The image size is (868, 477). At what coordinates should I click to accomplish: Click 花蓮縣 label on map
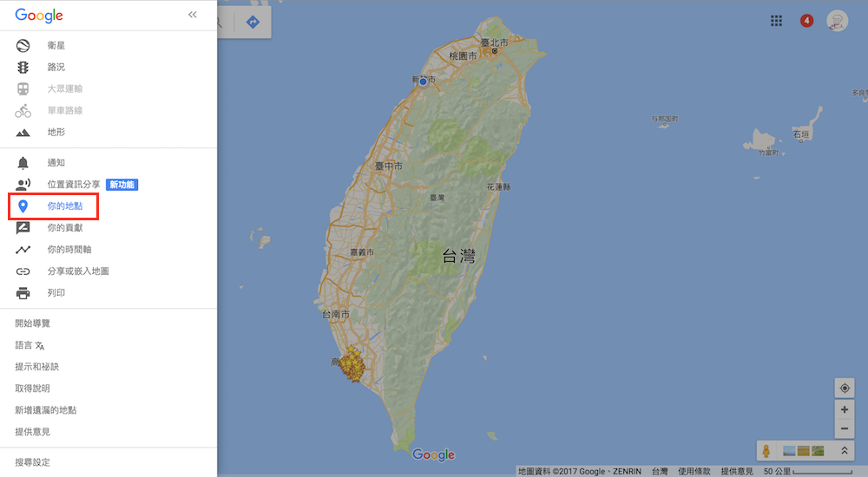coord(499,187)
